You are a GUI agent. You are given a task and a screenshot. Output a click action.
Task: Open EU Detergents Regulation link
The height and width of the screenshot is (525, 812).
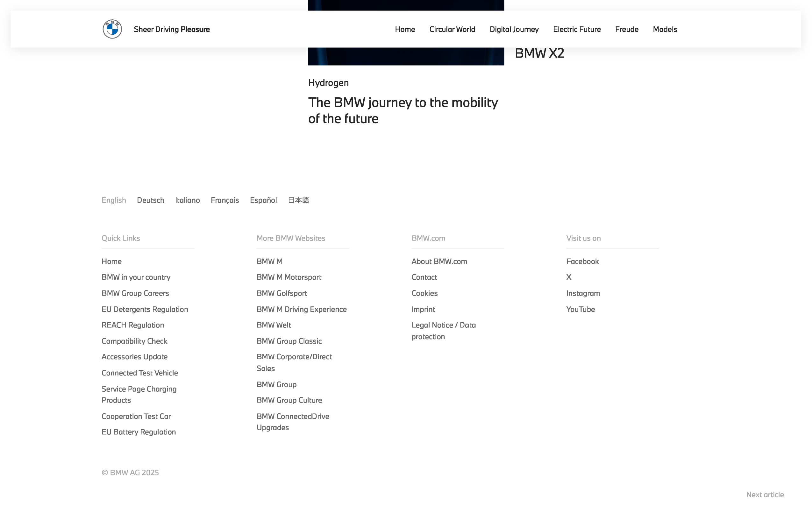tap(145, 309)
